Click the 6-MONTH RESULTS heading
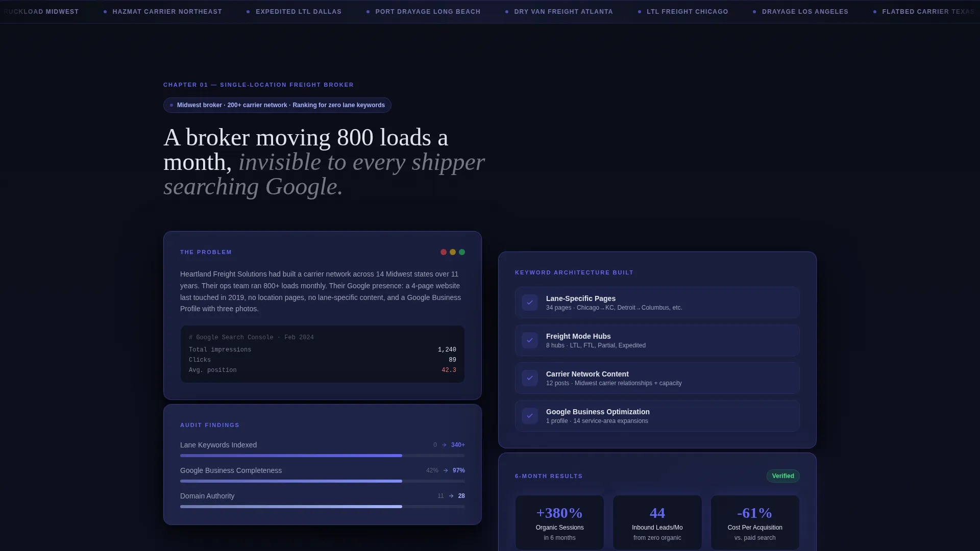The height and width of the screenshot is (551, 980). 549,476
